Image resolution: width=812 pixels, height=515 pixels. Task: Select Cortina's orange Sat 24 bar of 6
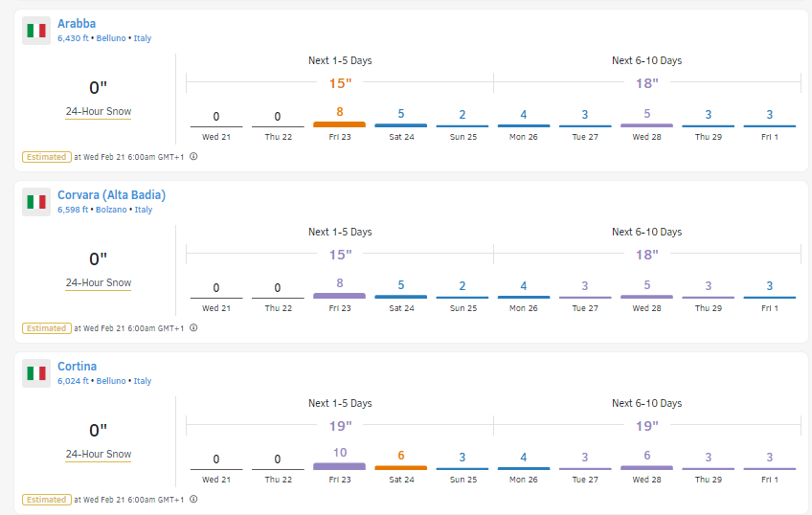[401, 468]
